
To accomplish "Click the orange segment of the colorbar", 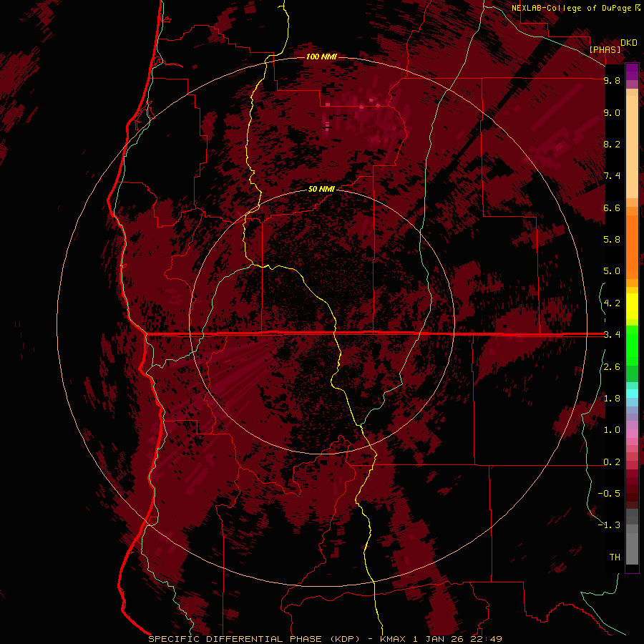I will (x=632, y=248).
